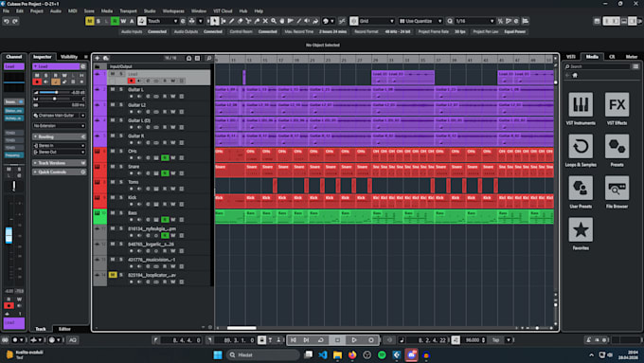Toggle record enable on Lead track
The height and width of the screenshot is (363, 644).
(132, 81)
